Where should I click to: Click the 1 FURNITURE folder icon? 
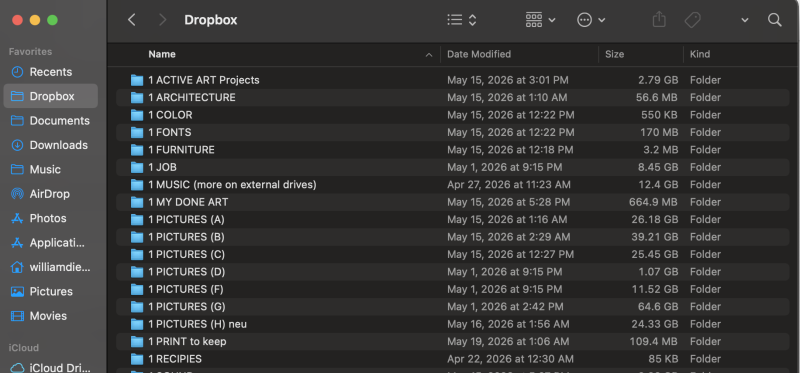click(137, 150)
